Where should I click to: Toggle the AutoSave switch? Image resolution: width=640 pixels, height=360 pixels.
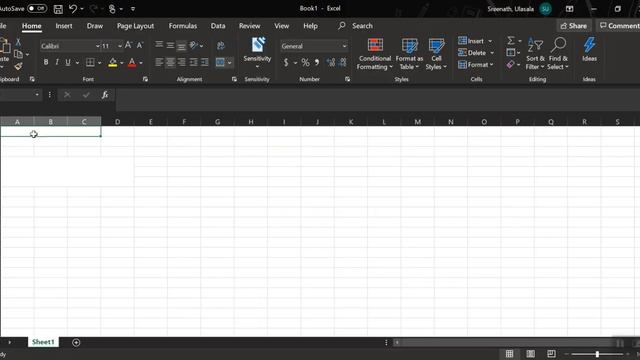coord(37,9)
